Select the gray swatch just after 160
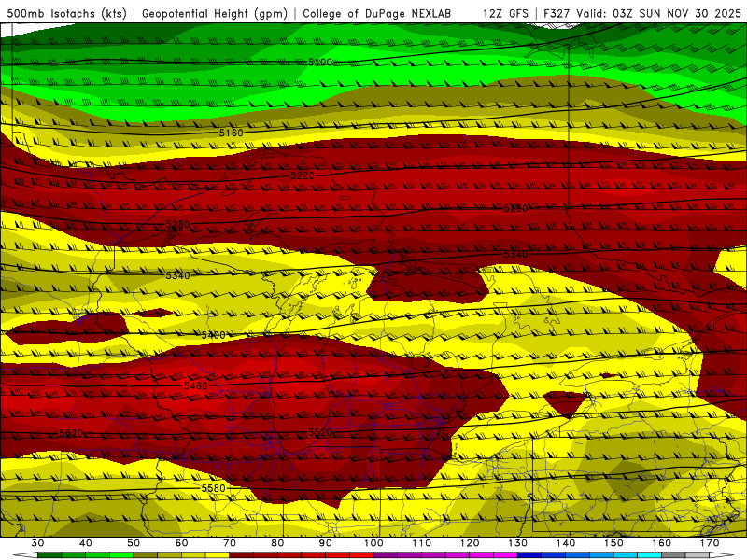 (x=673, y=555)
